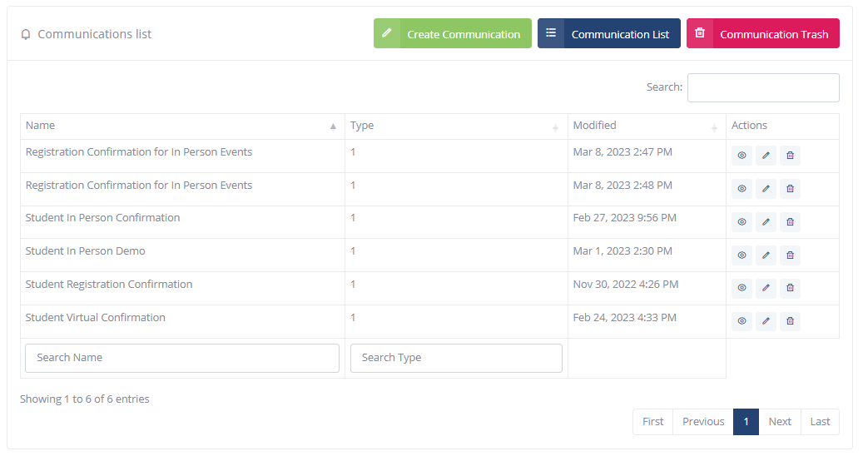This screenshot has width=868, height=456.
Task: View the Student Registration Confirmation communication
Action: click(x=742, y=288)
